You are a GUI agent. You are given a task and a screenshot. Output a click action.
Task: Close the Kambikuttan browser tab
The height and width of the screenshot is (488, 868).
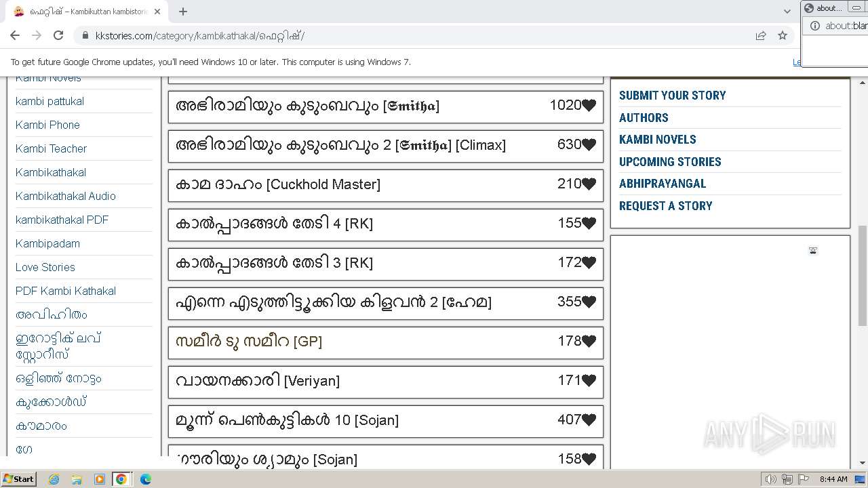[157, 12]
